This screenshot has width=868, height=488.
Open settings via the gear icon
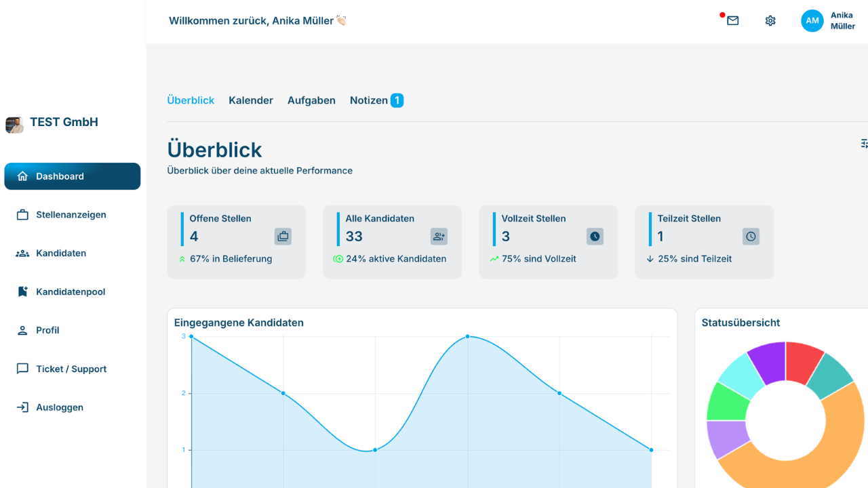770,21
